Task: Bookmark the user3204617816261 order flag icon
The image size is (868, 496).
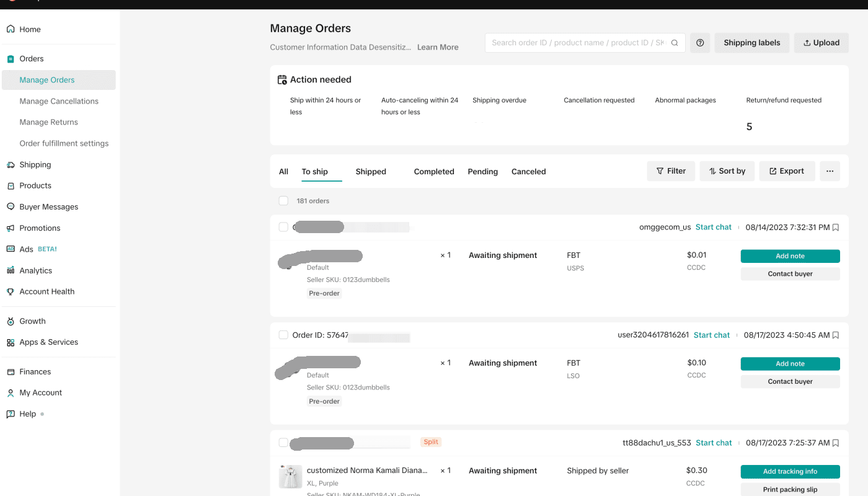Action: (836, 335)
